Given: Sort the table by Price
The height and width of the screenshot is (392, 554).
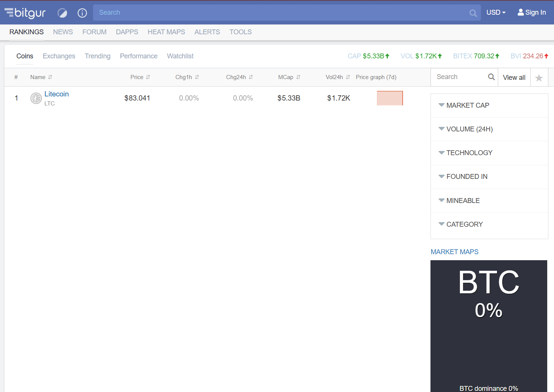Looking at the screenshot, I should click(x=140, y=77).
